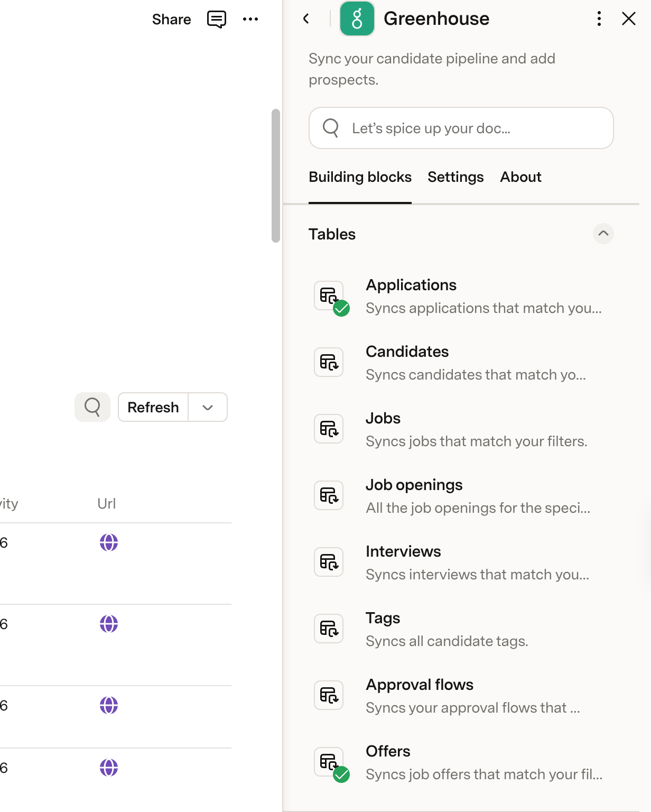This screenshot has width=651, height=812.
Task: Click the Greenhouse panel title
Action: pos(436,19)
